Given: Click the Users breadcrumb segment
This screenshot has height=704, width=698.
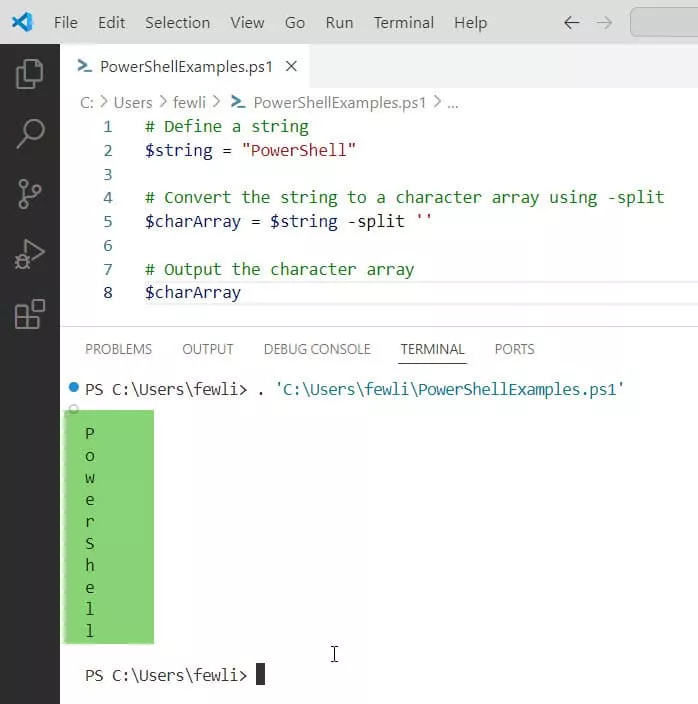Looking at the screenshot, I should coord(132,102).
